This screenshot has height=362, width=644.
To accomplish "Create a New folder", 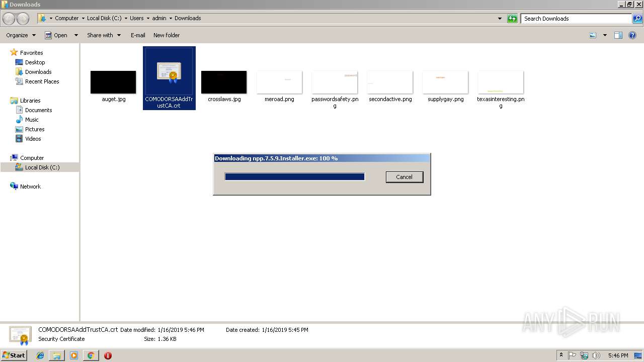I will coord(167,35).
